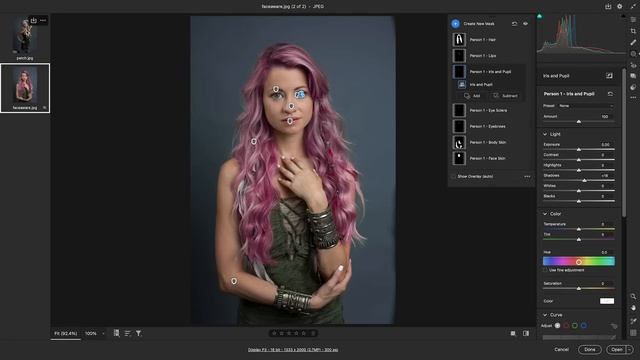
Task: Select the green curve channel circle
Action: click(575, 325)
